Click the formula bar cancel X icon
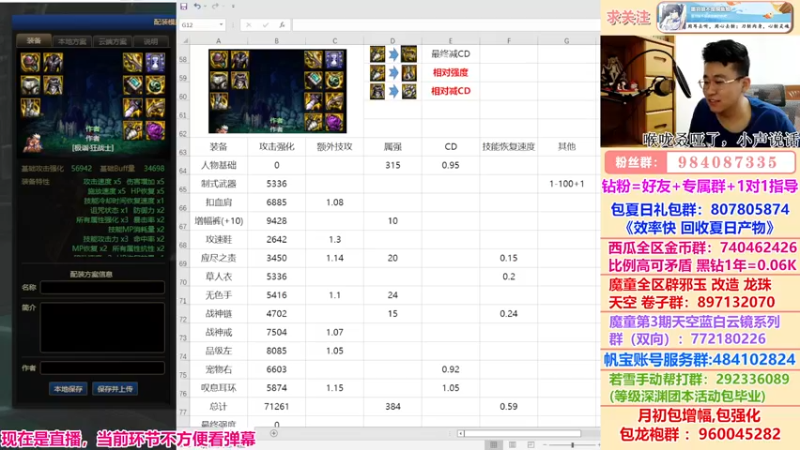Viewport: 800px width, 450px height. click(x=248, y=24)
